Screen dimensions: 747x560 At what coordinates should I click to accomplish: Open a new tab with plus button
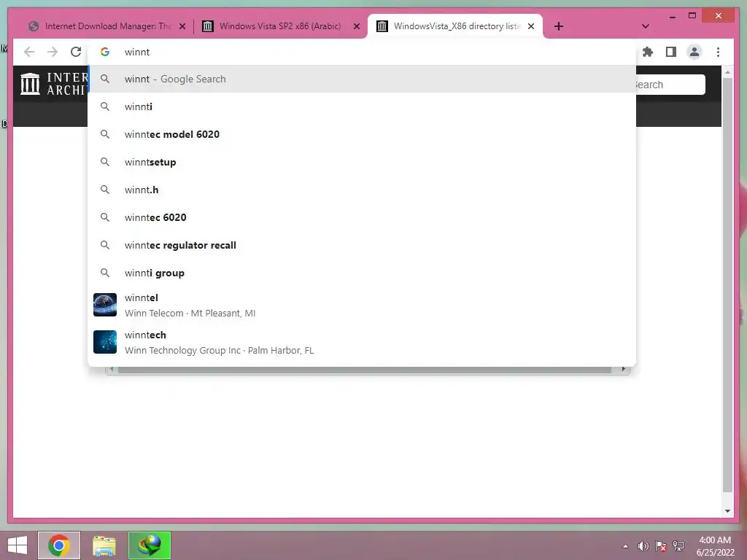pos(559,26)
